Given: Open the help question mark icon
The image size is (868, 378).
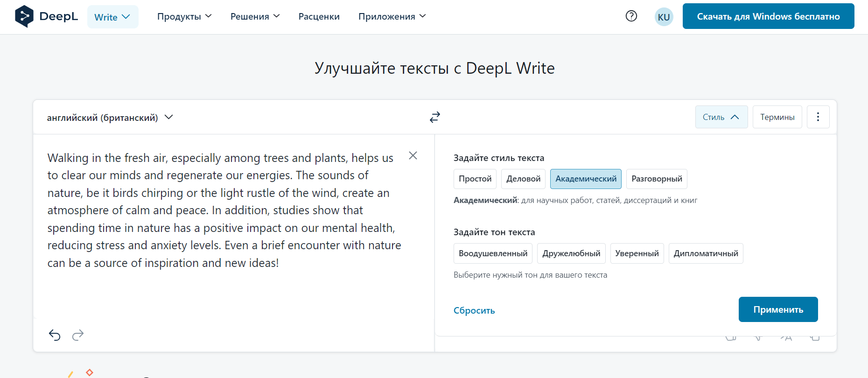Looking at the screenshot, I should click(x=631, y=16).
